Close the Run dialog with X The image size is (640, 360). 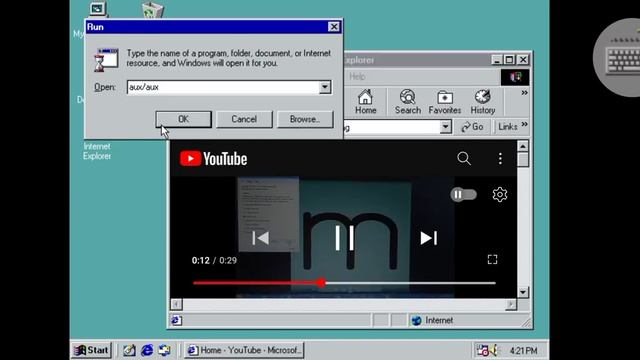[333, 27]
